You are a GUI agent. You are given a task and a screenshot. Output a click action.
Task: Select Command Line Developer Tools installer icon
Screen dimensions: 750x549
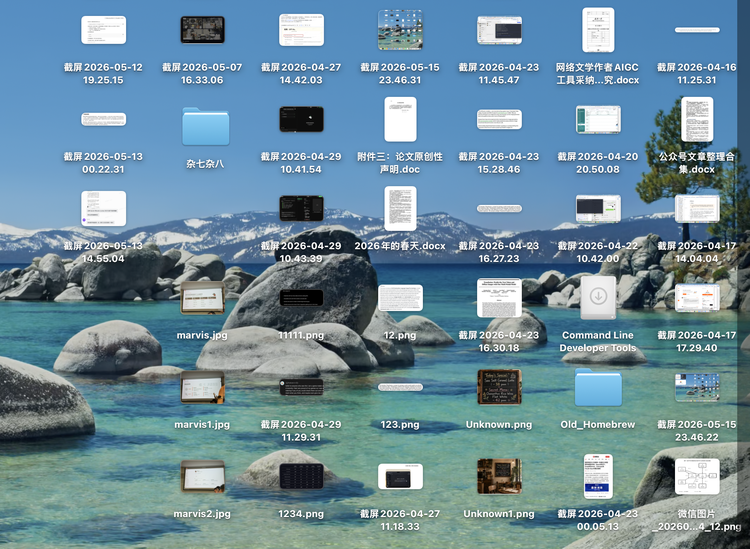tap(598, 297)
